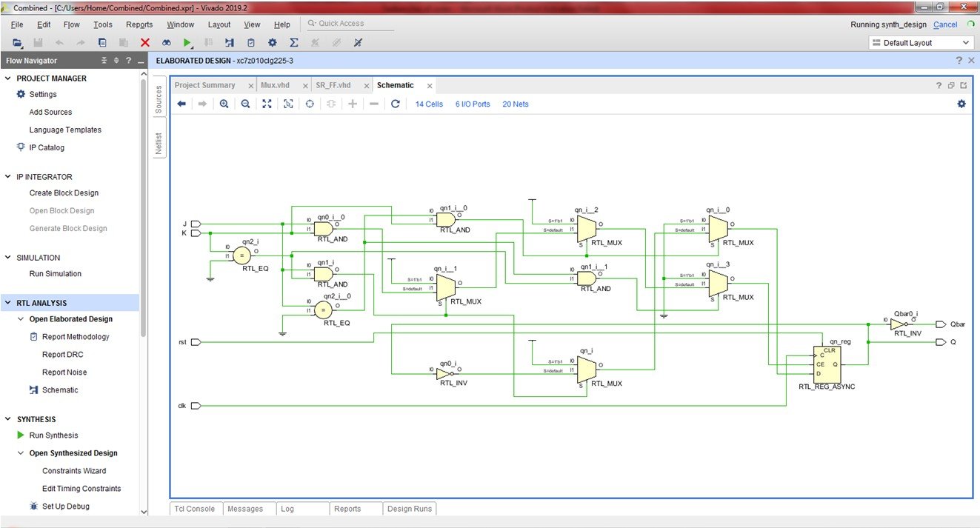
Task: Open the Flow menu
Action: pos(72,24)
